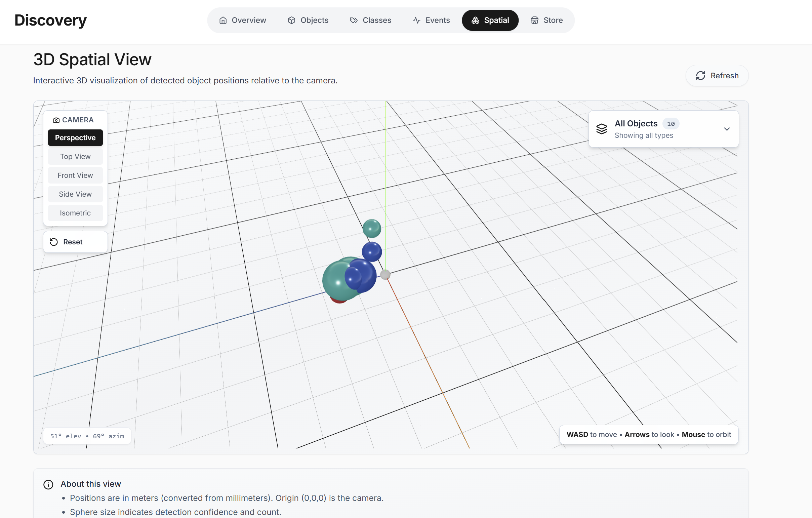Switch camera to Top View
The width and height of the screenshot is (812, 518).
[x=75, y=157]
